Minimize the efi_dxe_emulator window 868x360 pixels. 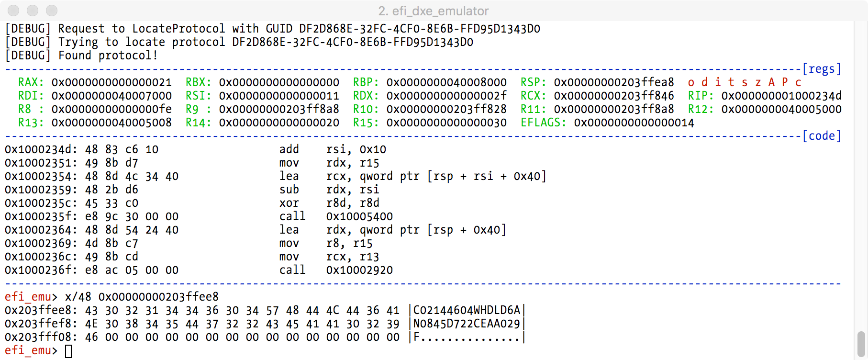pyautogui.click(x=33, y=11)
